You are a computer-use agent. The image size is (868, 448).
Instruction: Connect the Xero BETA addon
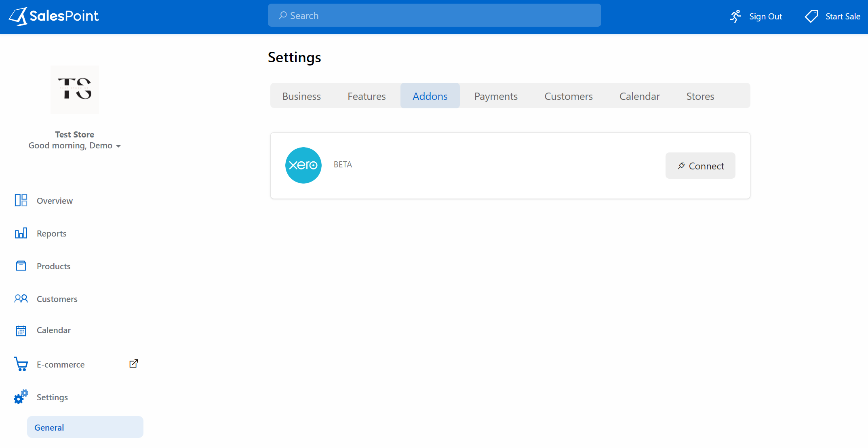tap(700, 166)
